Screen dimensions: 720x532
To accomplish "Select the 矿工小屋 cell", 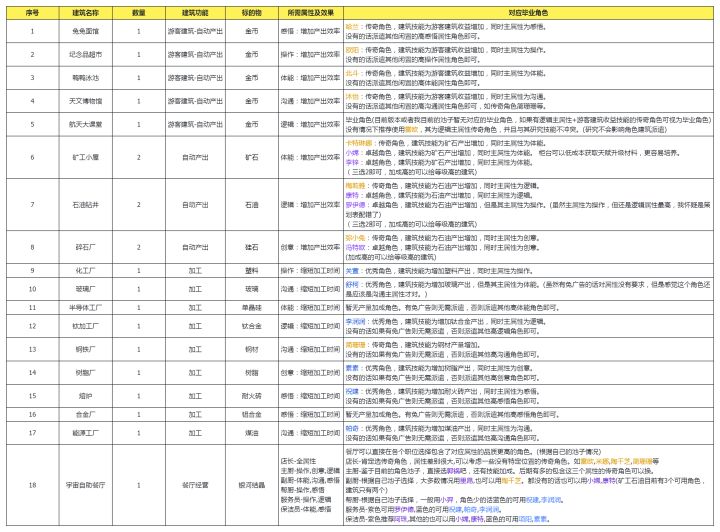I will point(85,157).
